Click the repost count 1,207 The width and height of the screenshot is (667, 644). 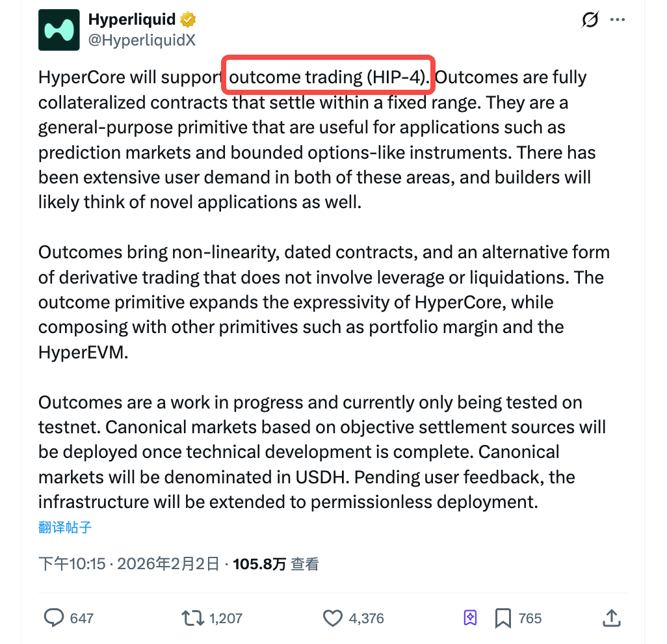coord(226,618)
